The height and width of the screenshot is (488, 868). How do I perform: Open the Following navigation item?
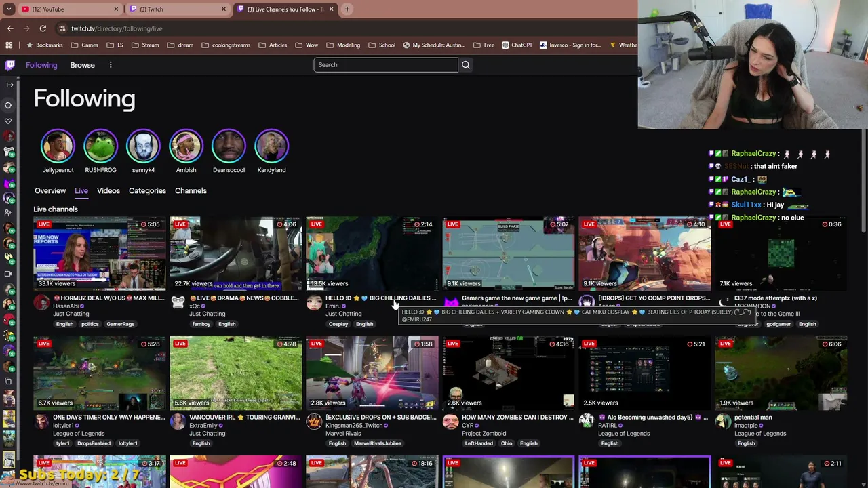coord(41,65)
